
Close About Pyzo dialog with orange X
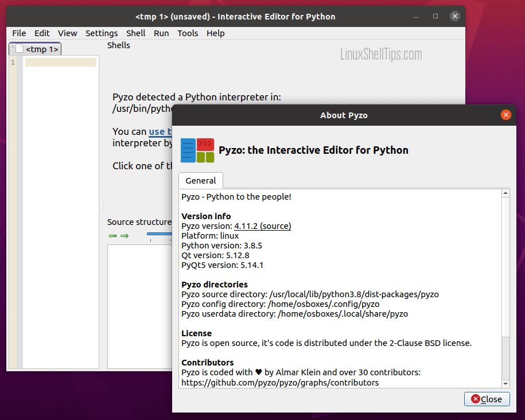point(505,115)
